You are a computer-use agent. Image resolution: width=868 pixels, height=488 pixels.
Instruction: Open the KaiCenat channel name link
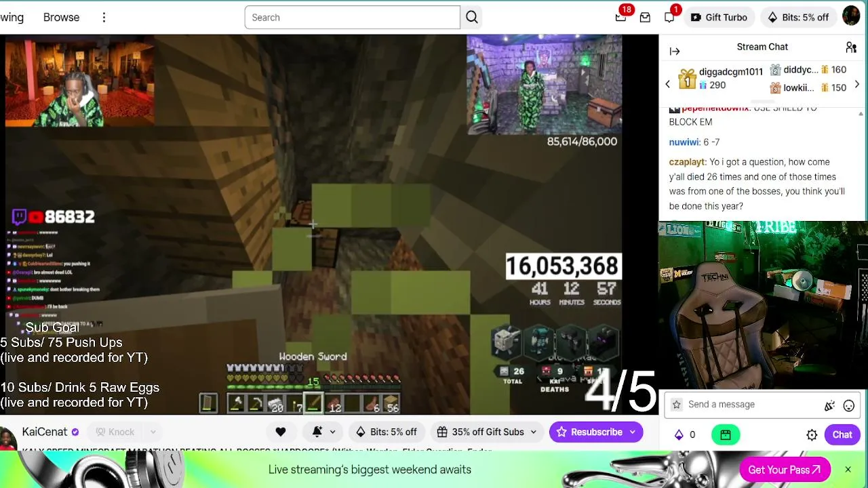45,432
